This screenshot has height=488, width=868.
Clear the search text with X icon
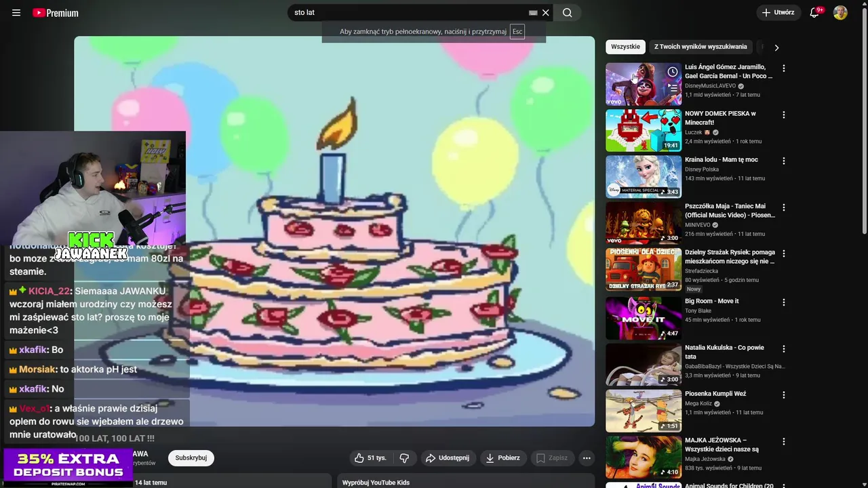[546, 13]
